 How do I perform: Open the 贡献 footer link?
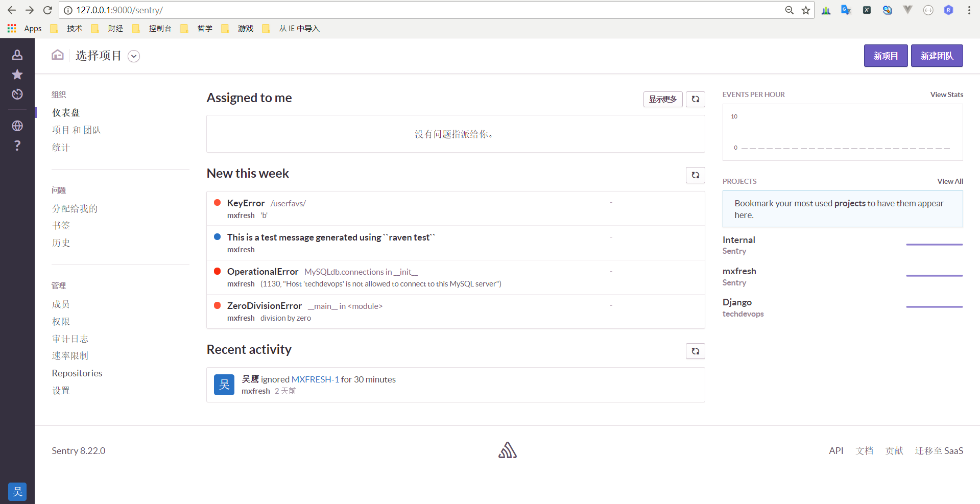894,450
